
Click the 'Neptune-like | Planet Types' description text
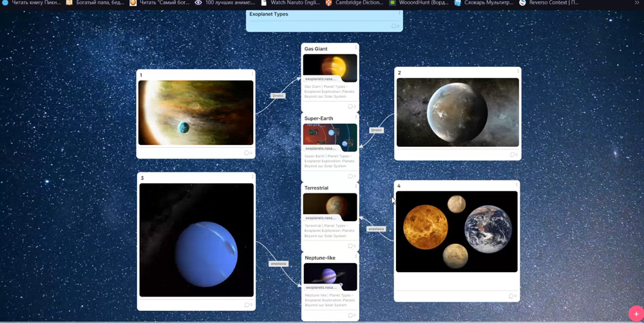[x=330, y=300]
